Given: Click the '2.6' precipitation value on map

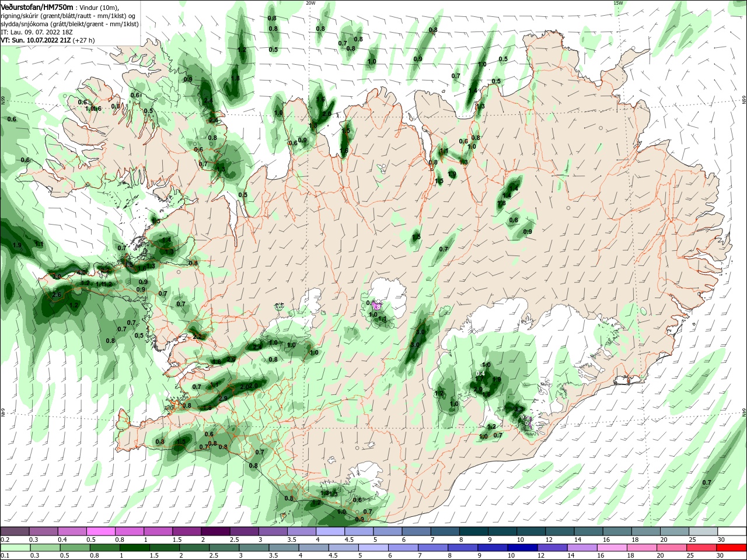Looking at the screenshot, I should click(x=57, y=295).
